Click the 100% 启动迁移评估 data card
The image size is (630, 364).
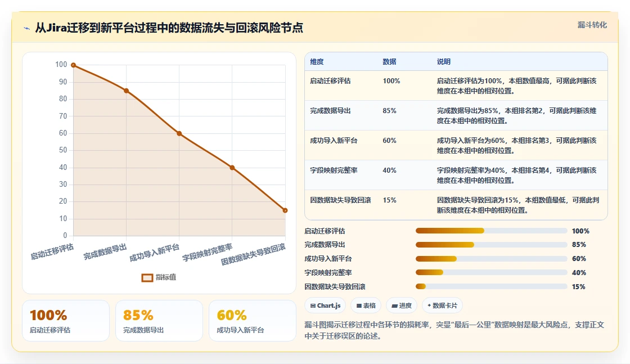coord(66,321)
